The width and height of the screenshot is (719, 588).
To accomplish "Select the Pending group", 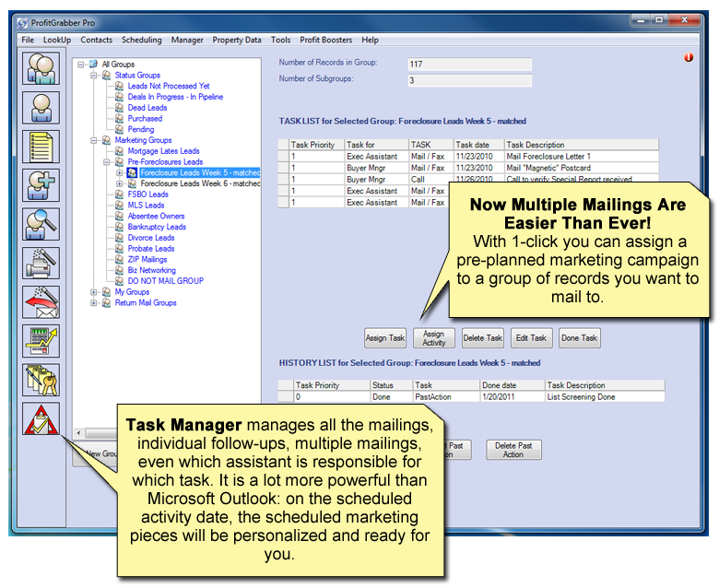I will [141, 129].
